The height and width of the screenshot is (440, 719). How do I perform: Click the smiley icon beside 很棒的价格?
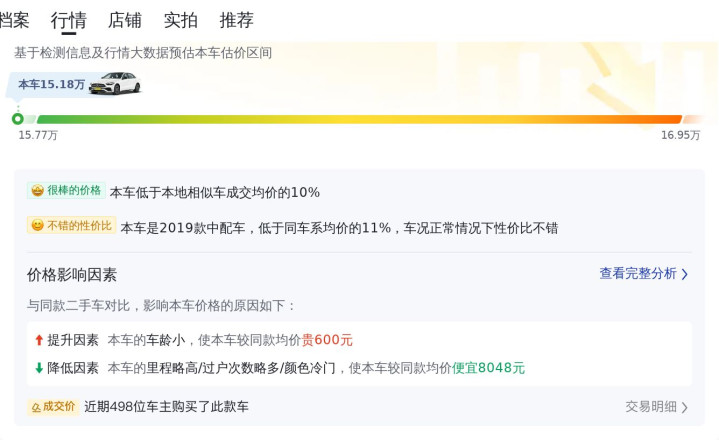(37, 191)
